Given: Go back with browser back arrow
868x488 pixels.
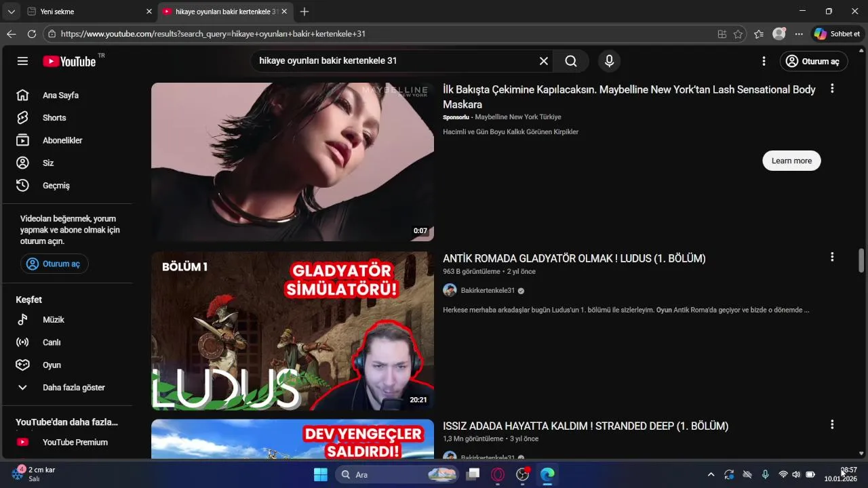Looking at the screenshot, I should (12, 34).
